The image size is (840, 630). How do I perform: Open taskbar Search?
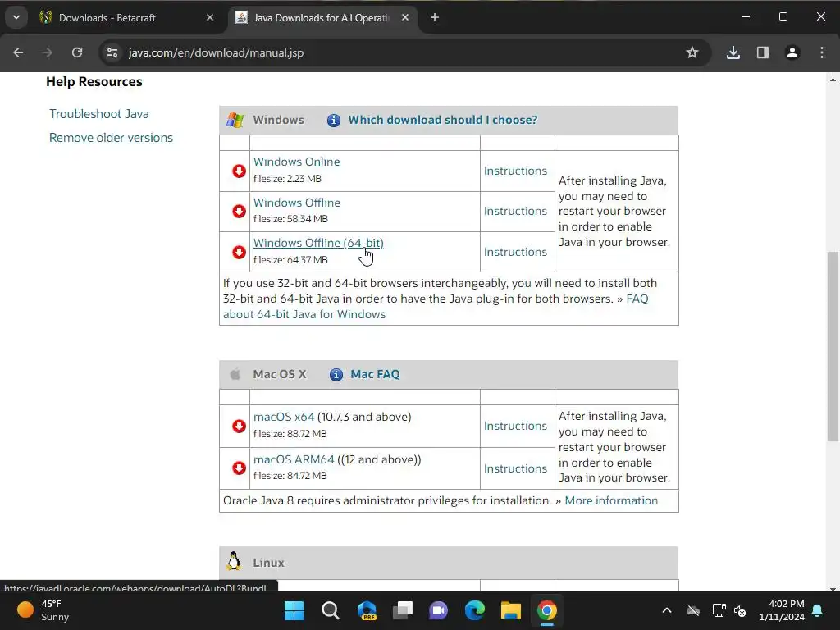[x=331, y=610]
